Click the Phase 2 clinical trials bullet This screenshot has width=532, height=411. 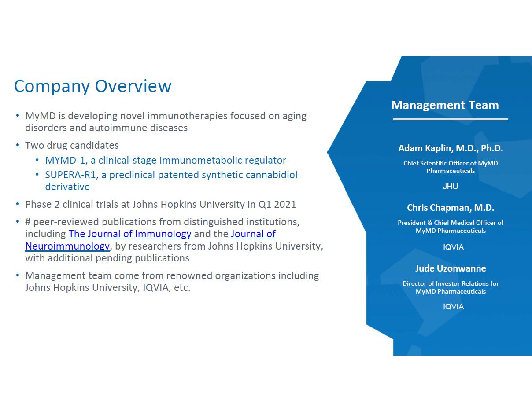coord(160,204)
